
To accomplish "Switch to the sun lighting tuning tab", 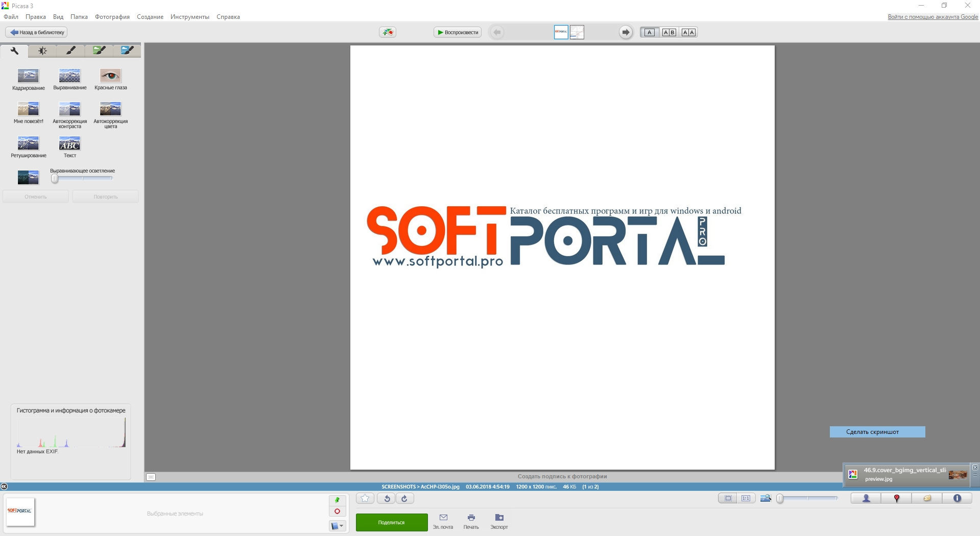I will click(x=42, y=51).
